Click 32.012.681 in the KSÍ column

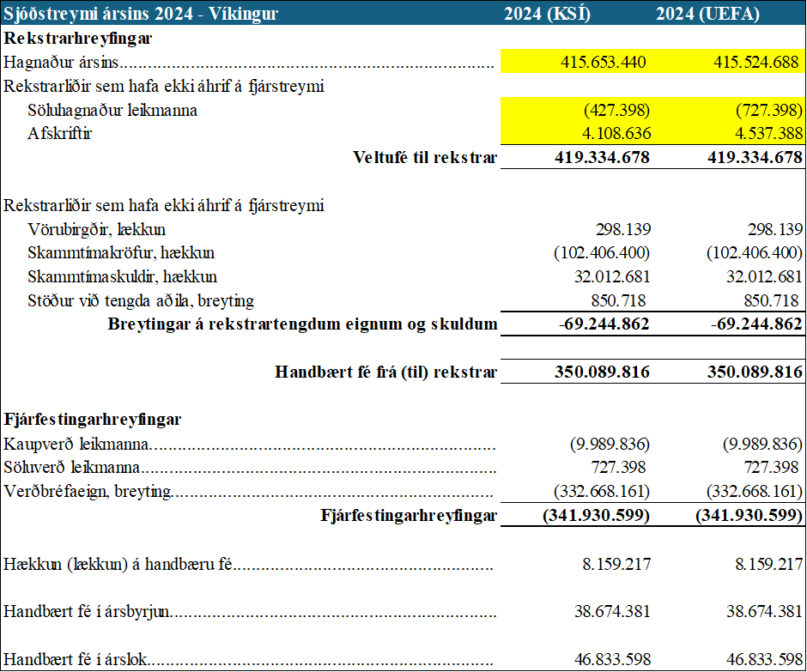click(612, 277)
